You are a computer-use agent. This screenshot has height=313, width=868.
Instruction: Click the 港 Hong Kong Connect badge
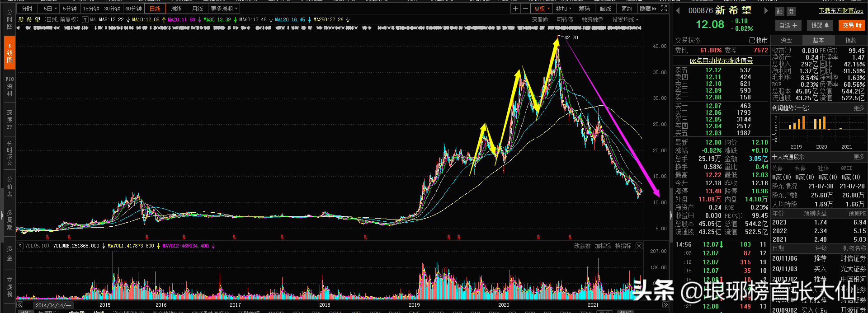[x=790, y=11]
